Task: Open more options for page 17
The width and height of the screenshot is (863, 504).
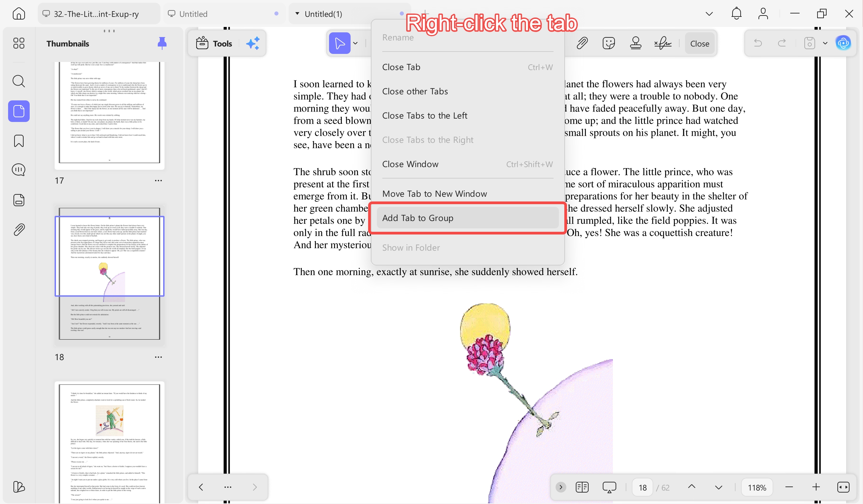Action: pyautogui.click(x=158, y=180)
